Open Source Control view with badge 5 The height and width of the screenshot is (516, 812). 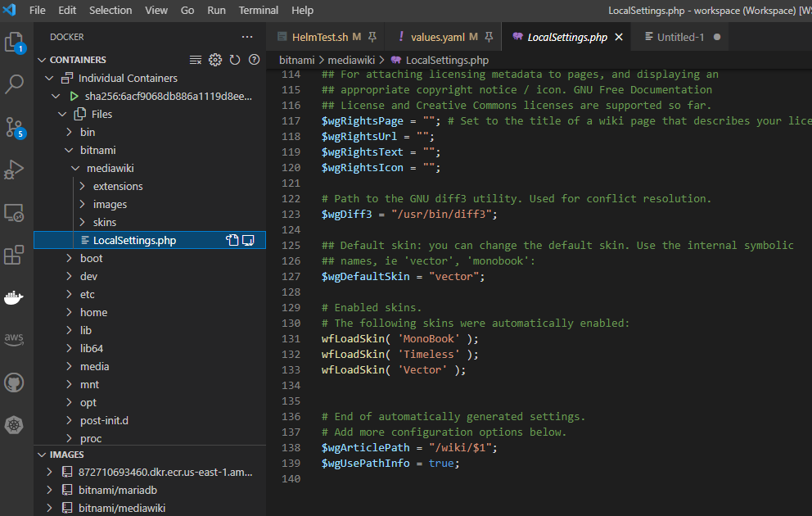point(15,128)
